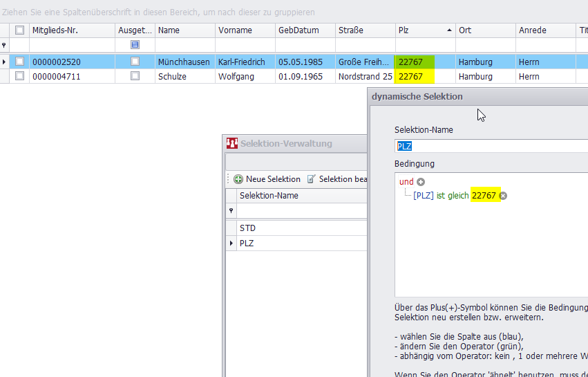
Task: Toggle the Ausget. filter checkbox in filter row
Action: click(135, 45)
